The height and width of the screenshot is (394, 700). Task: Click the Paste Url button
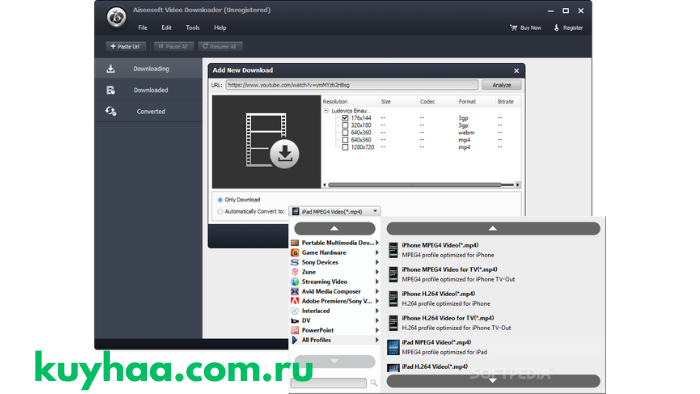pos(125,46)
